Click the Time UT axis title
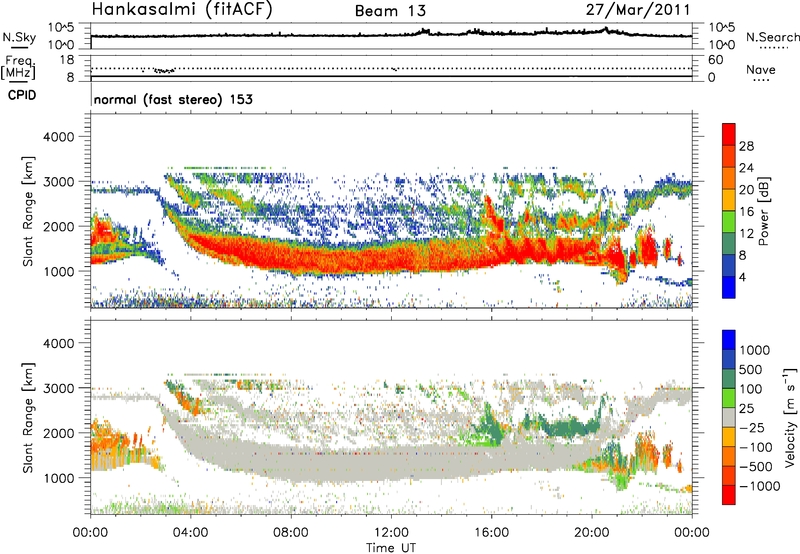This screenshot has height=554, width=800. 391,548
